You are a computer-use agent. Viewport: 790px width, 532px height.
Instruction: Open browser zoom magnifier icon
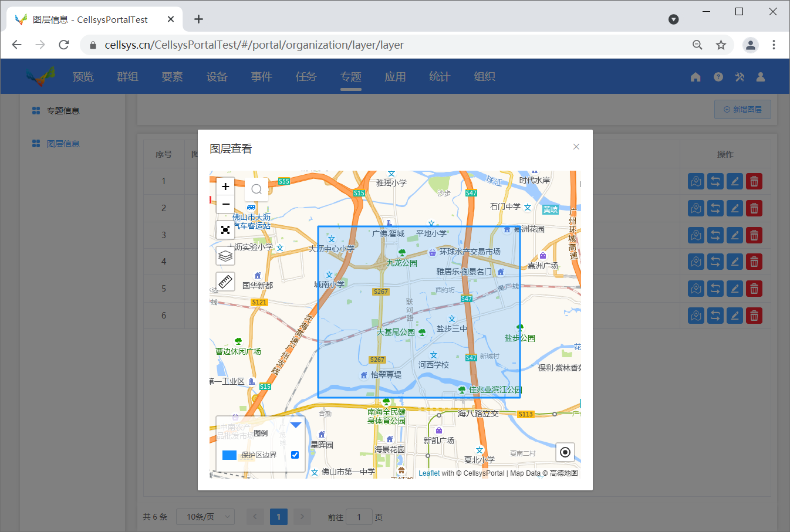click(x=697, y=45)
